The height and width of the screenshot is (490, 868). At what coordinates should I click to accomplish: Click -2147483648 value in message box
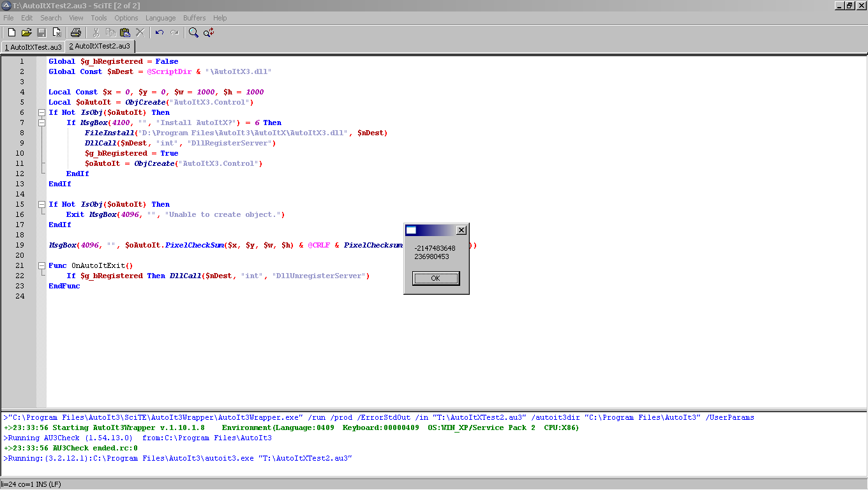[435, 248]
